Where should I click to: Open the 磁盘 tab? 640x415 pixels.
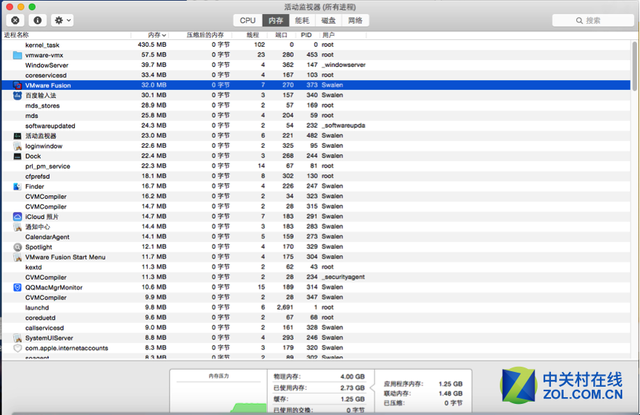(x=328, y=20)
